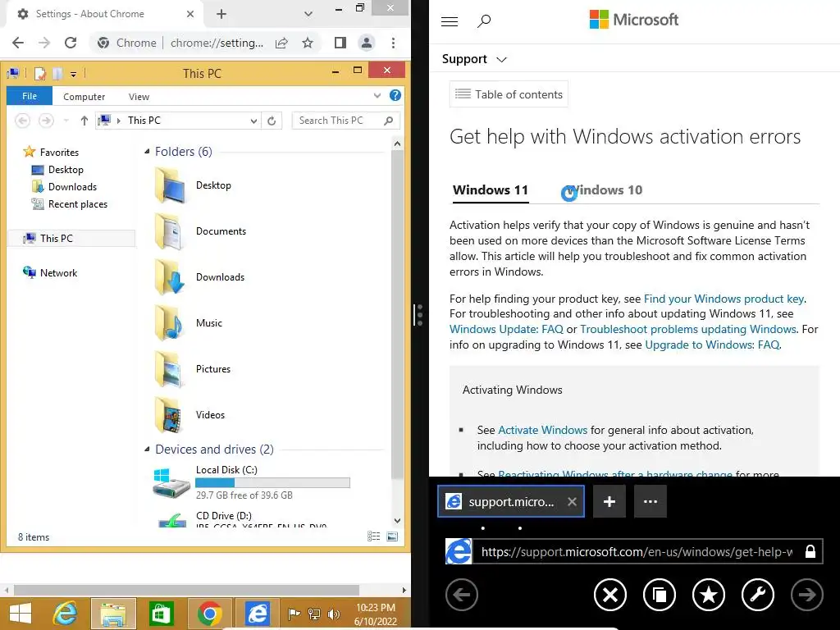
Task: Open IE tab tools ellipsis button
Action: (651, 501)
